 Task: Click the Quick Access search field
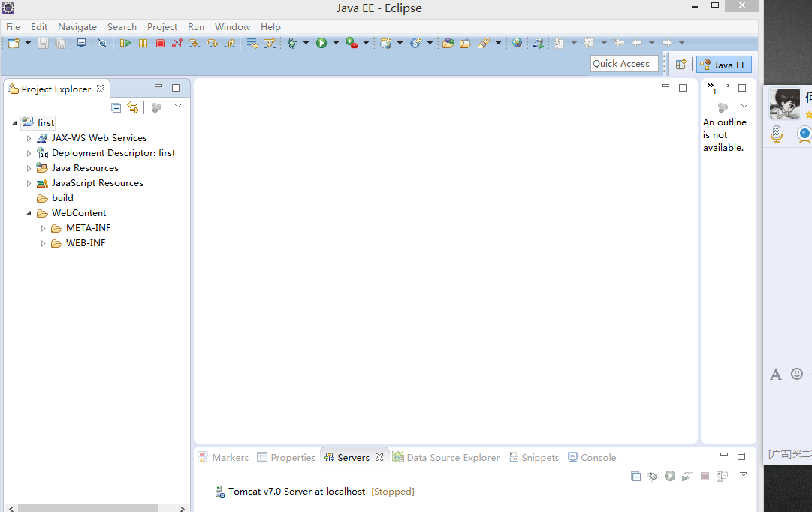click(x=624, y=64)
